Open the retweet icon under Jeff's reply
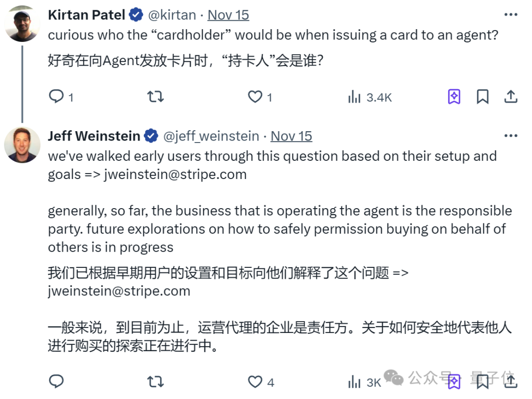This screenshot has width=532, height=399. (x=155, y=381)
